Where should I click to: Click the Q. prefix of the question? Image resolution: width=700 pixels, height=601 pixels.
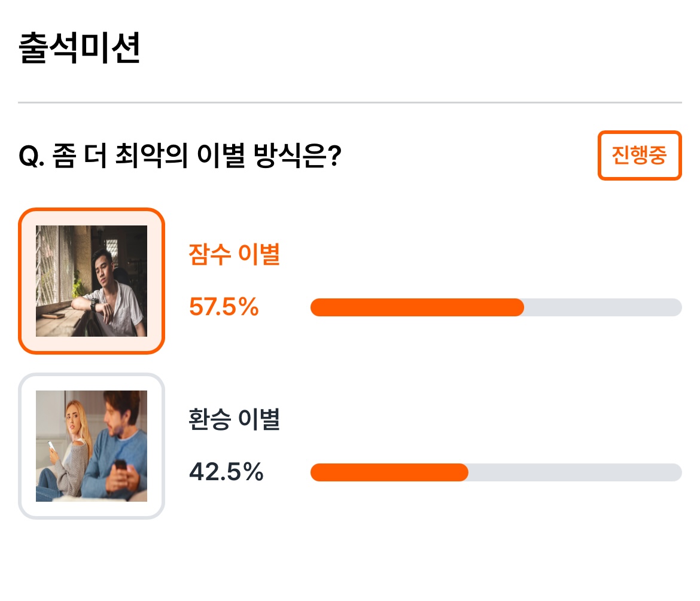(x=32, y=157)
